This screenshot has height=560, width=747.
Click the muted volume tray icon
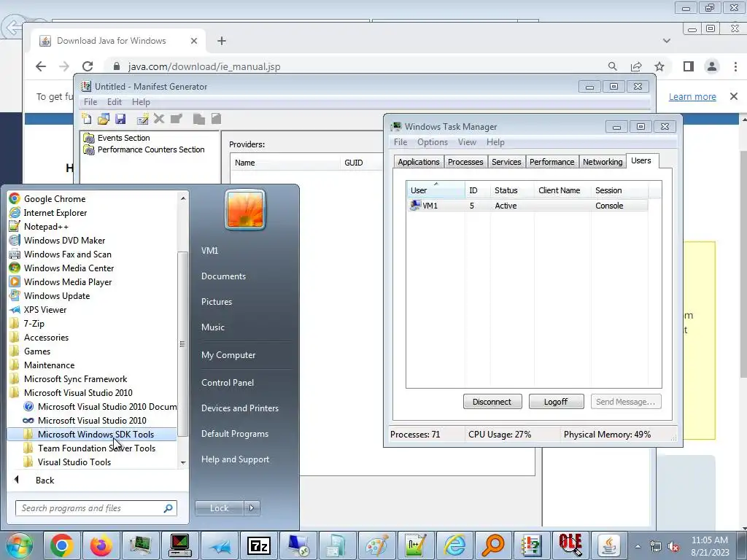point(673,547)
